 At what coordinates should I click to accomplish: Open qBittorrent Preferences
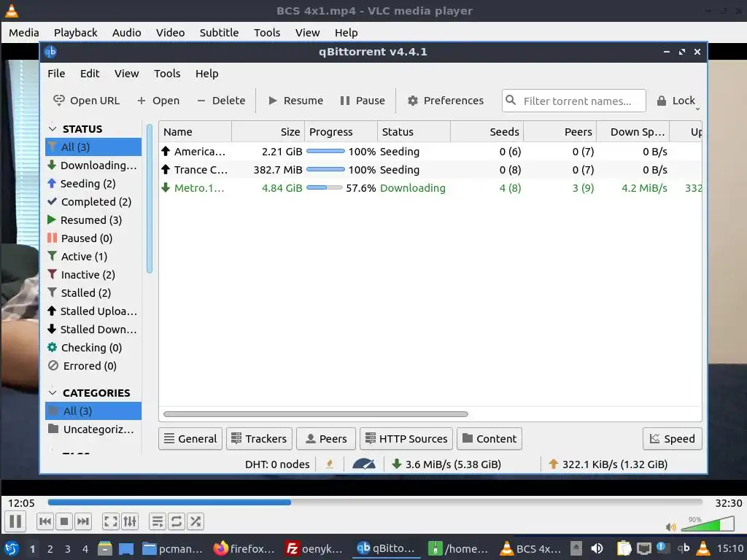pyautogui.click(x=446, y=101)
